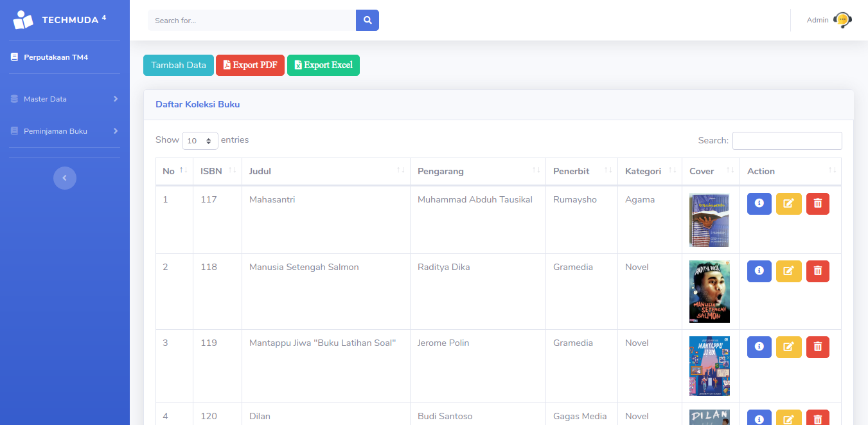Edit the Mantappu Jiwa entry
The image size is (868, 425).
tap(789, 347)
